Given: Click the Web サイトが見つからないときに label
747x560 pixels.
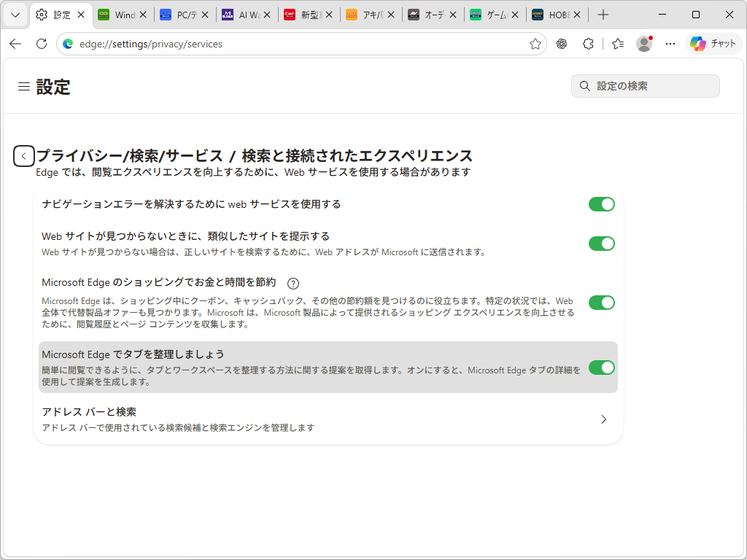Looking at the screenshot, I should (186, 236).
